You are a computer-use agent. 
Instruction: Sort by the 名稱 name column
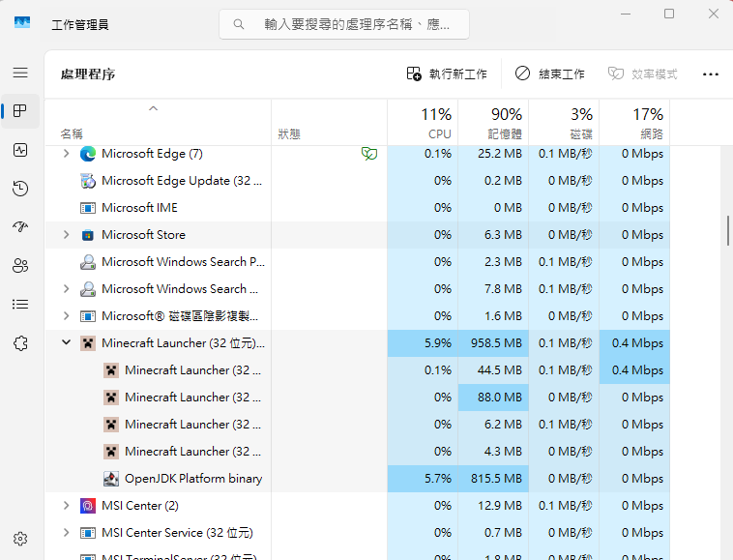(x=158, y=123)
